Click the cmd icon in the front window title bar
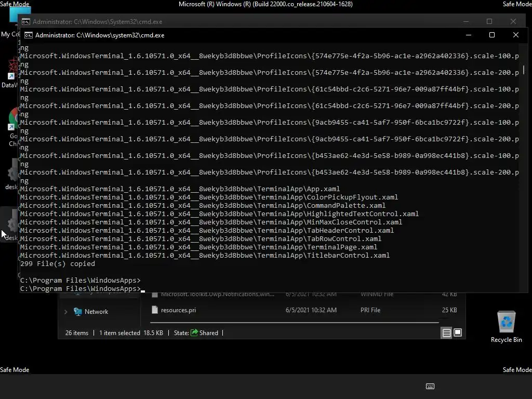Image resolution: width=532 pixels, height=399 pixels. tap(29, 35)
